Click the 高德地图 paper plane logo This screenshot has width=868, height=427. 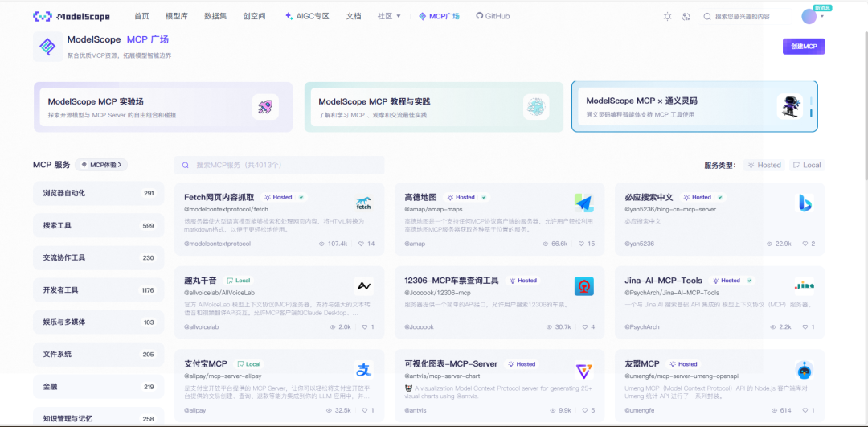point(584,203)
